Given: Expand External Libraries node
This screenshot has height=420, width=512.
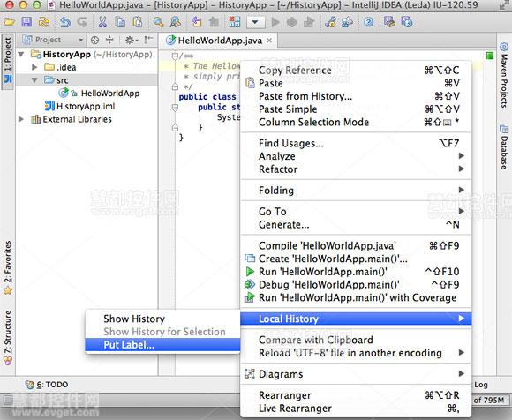Looking at the screenshot, I should click(21, 119).
